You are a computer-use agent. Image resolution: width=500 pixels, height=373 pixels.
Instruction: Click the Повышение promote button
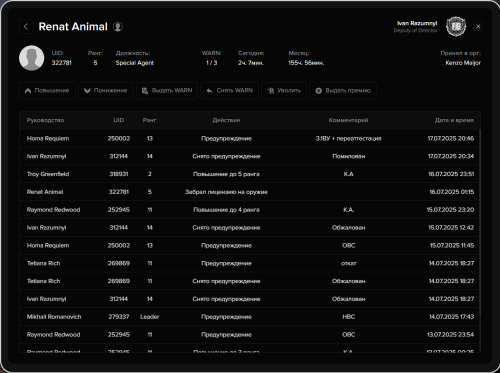(47, 91)
